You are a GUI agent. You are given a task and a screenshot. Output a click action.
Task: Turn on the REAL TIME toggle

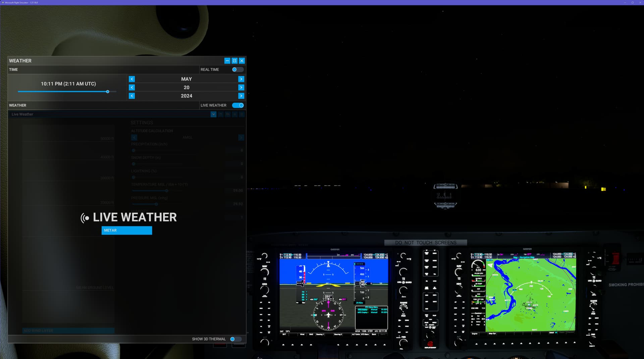[237, 70]
